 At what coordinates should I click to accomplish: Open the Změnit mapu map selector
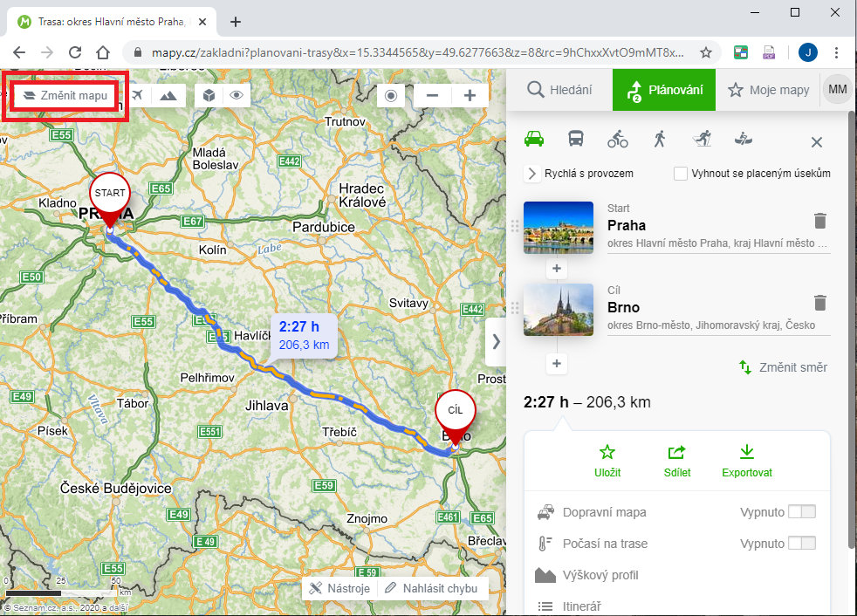point(66,95)
